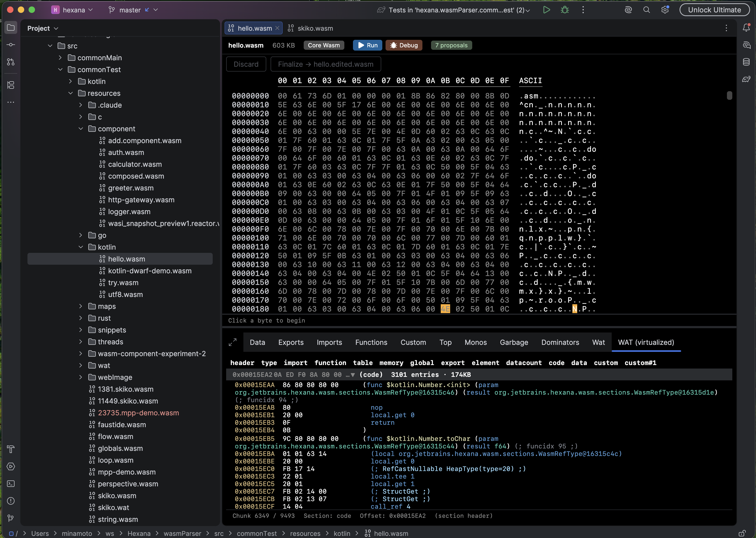The width and height of the screenshot is (756, 538).
Task: Show more tool windows ellipsis
Action: 10,102
